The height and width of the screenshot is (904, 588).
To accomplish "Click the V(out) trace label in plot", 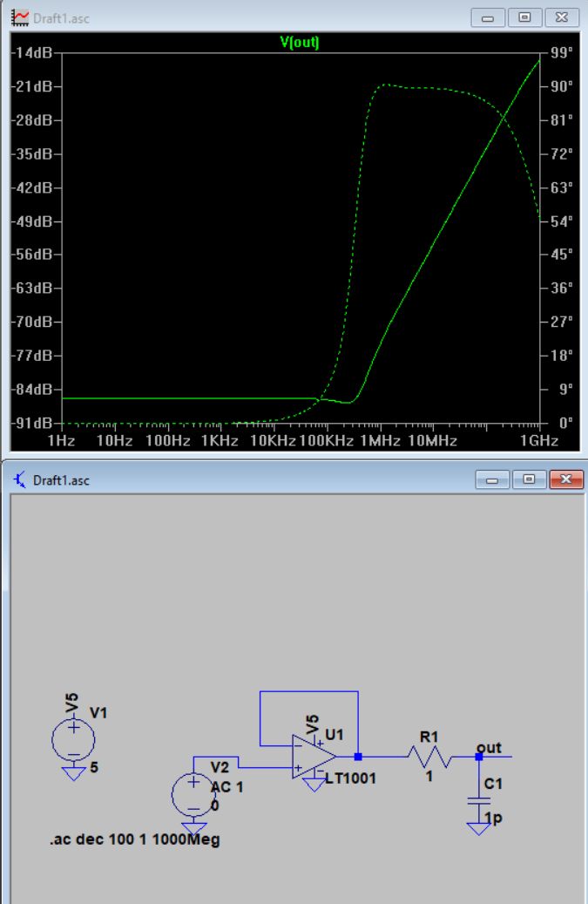I will [x=299, y=42].
